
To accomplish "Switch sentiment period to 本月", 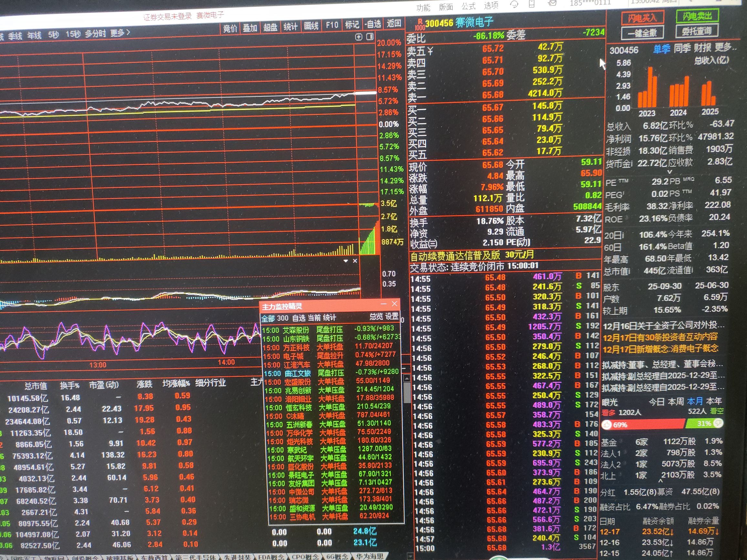I will point(695,401).
